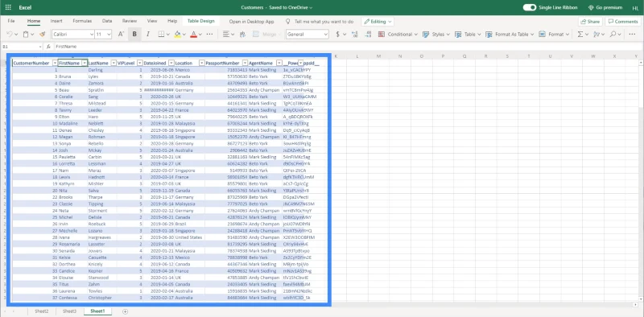Select the cell containing Zamora
This screenshot has height=317, width=644.
(x=102, y=83)
